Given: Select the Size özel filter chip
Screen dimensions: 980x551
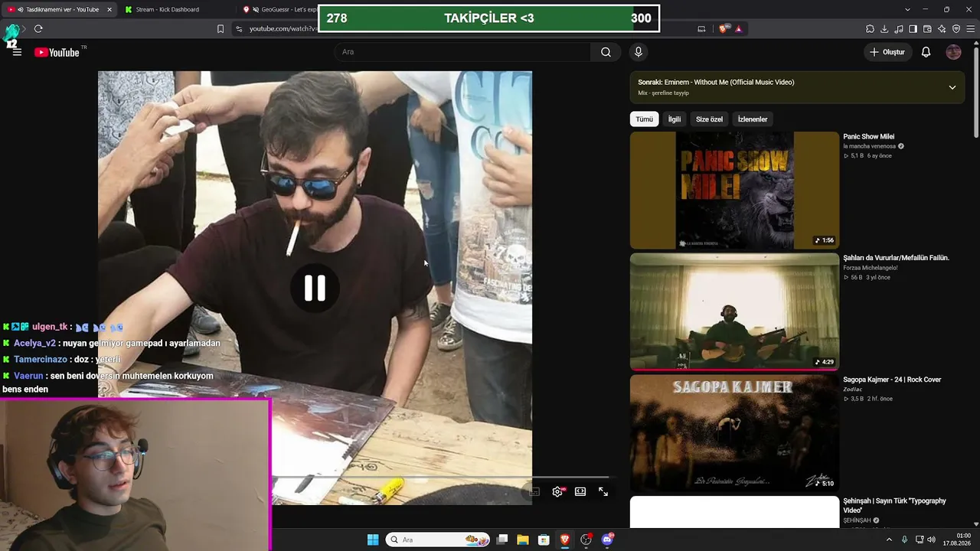Looking at the screenshot, I should [x=709, y=119].
